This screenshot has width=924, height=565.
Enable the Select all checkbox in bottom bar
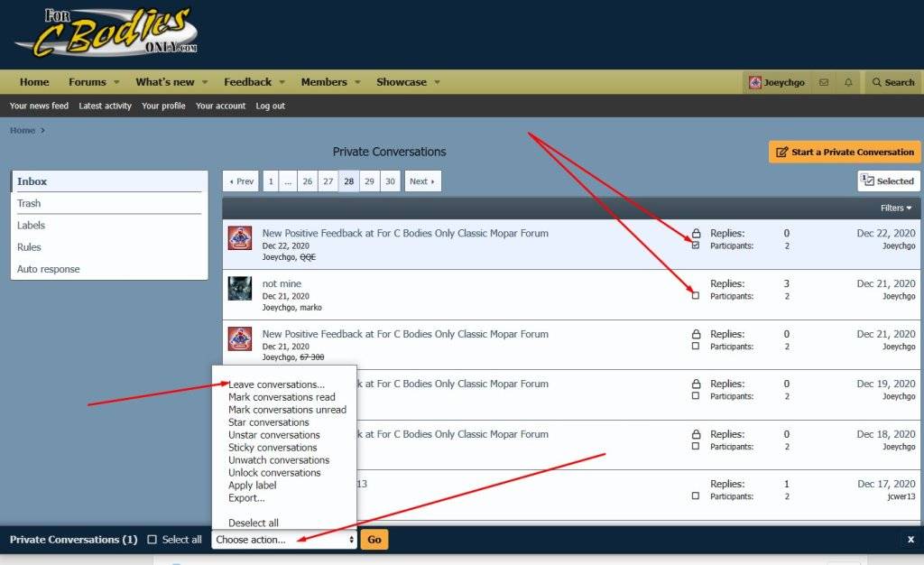(x=151, y=539)
